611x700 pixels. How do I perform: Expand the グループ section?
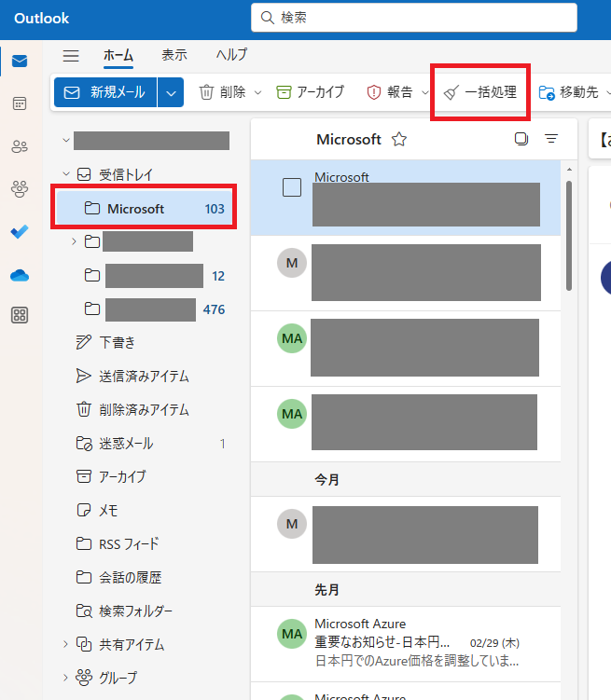pyautogui.click(x=65, y=678)
